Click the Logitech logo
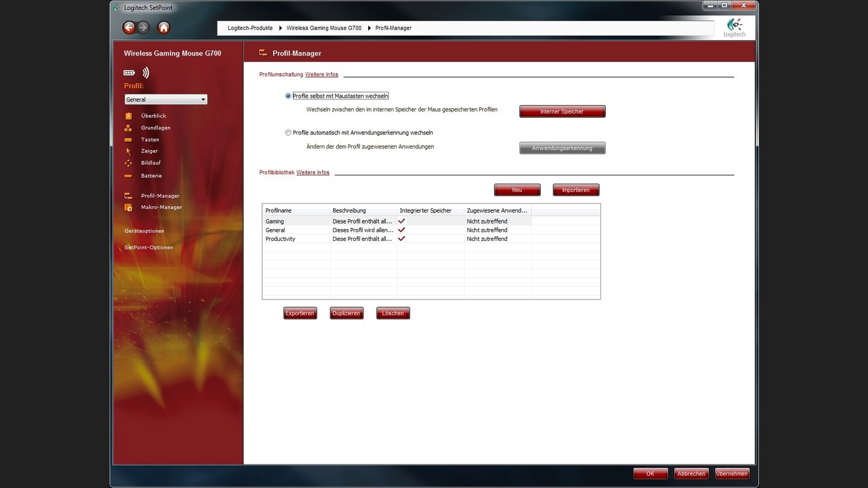 (734, 28)
